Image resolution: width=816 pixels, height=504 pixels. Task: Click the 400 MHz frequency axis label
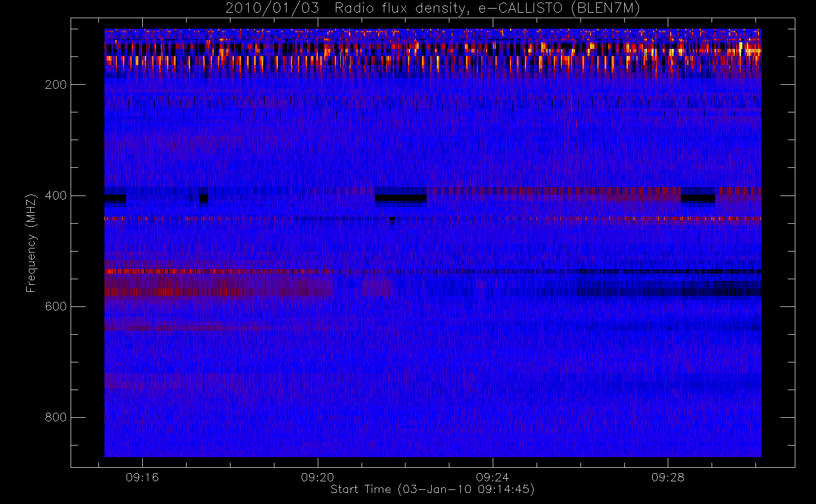click(x=55, y=196)
